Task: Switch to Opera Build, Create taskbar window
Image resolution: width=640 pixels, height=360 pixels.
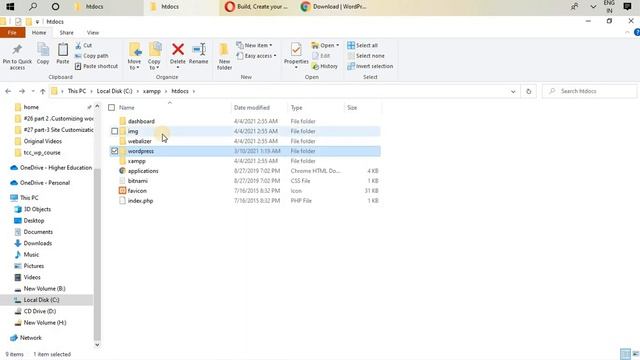Action: point(257,7)
